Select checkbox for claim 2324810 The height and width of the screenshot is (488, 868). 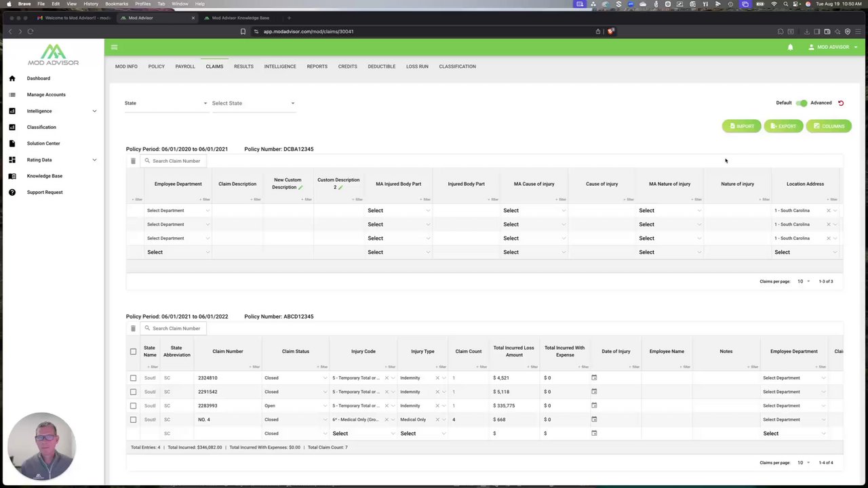coord(133,378)
